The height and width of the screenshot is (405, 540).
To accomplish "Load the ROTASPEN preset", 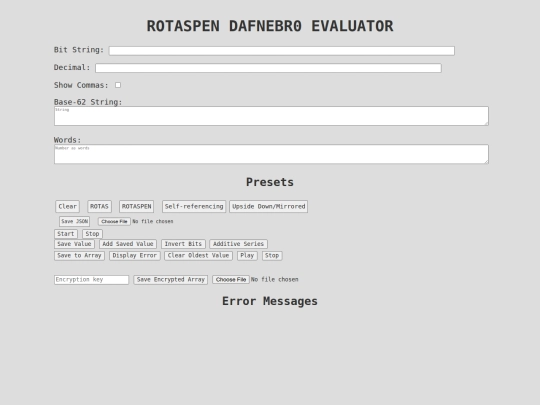I will click(x=136, y=207).
